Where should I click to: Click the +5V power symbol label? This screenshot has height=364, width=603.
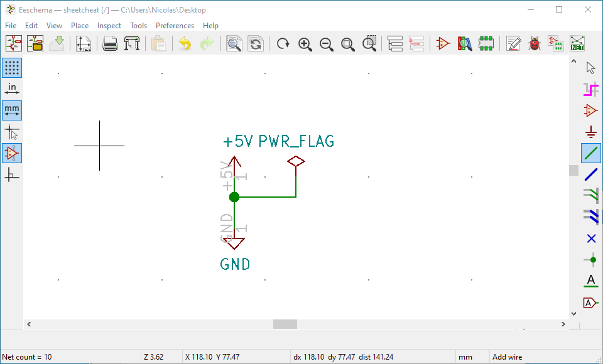[238, 141]
